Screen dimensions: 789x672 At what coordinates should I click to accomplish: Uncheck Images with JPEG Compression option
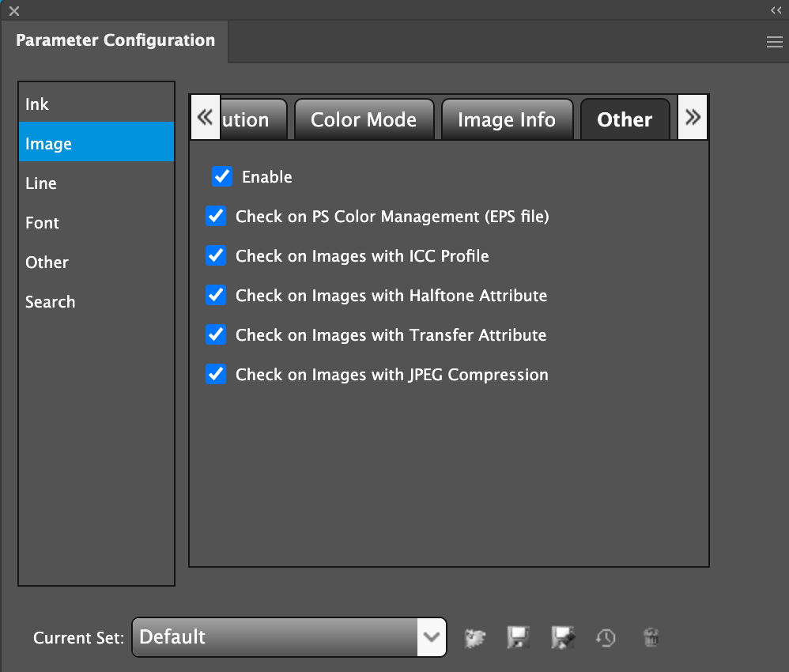coord(216,374)
